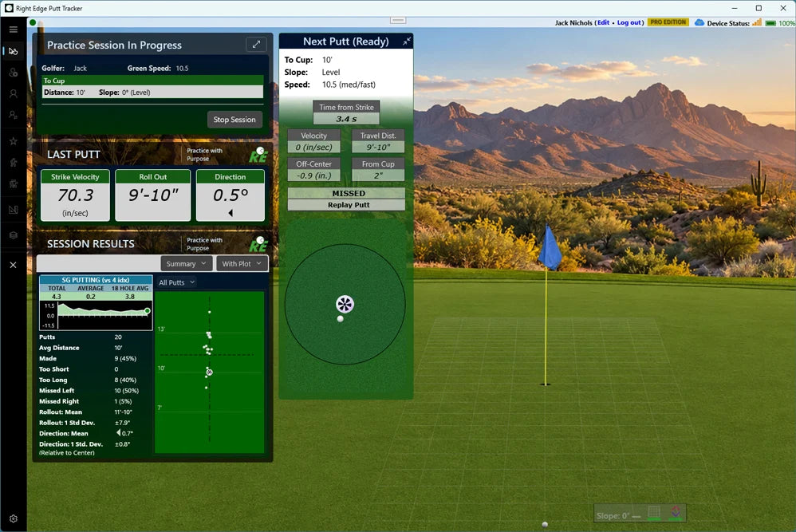Viewport: 796px width, 532px height.
Task: Click the Direction: Mean 0.7° row
Action: (94, 433)
